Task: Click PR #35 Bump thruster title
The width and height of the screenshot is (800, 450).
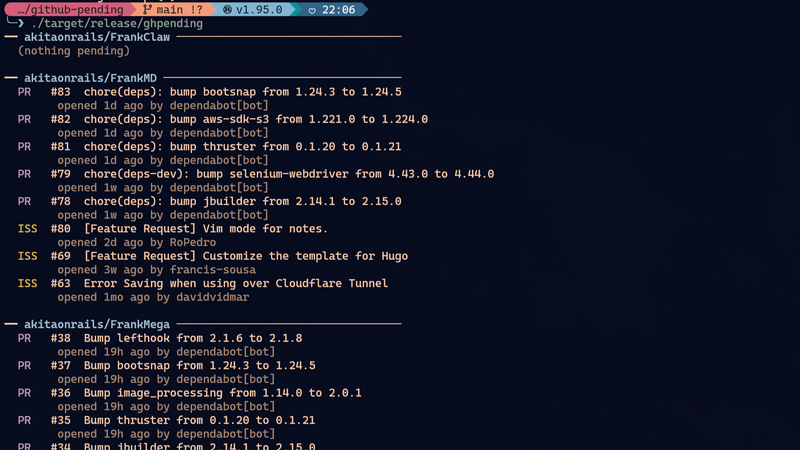Action: [199, 420]
